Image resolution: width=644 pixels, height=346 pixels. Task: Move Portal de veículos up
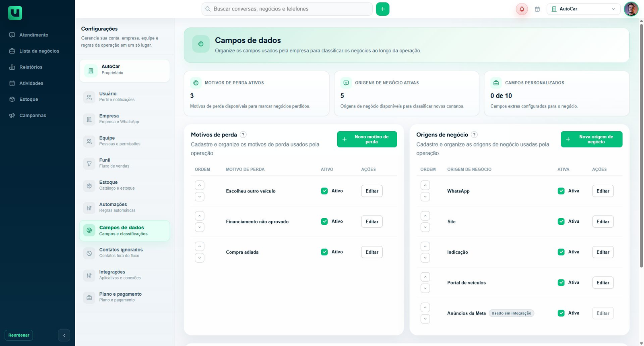(x=425, y=277)
